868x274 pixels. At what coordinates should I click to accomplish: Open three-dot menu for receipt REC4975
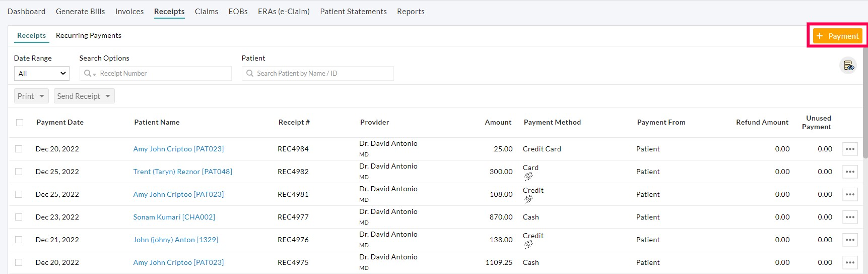pos(850,262)
